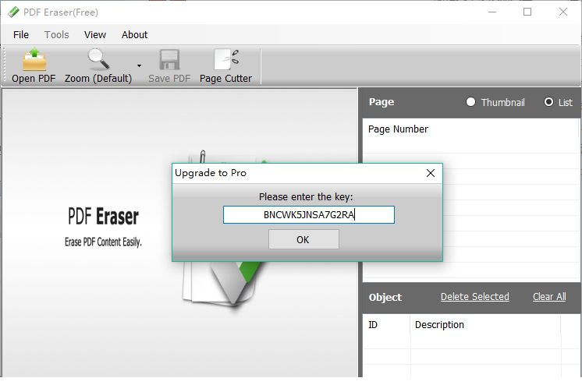582x392 pixels.
Task: Click the Save PDF floppy icon
Action: pos(169,60)
